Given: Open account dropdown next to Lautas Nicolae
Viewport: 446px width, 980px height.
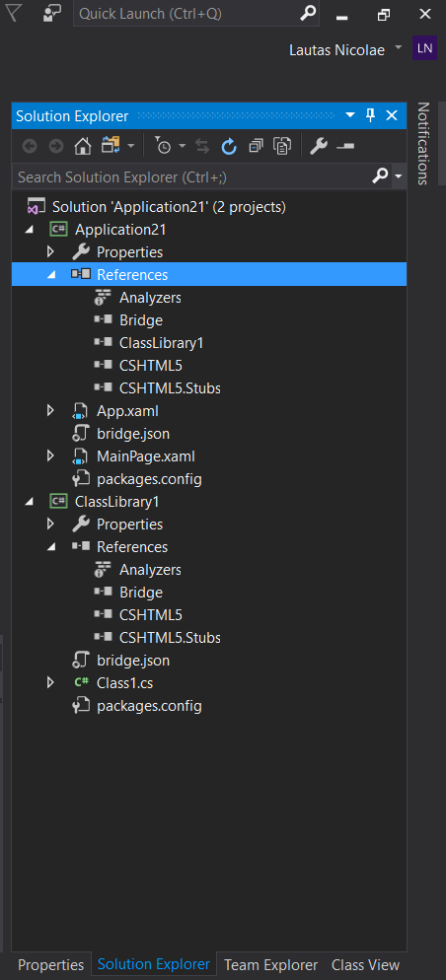Looking at the screenshot, I should point(399,47).
